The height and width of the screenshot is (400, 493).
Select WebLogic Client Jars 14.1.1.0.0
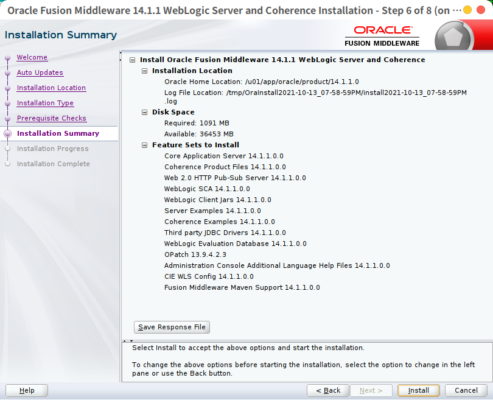218,200
